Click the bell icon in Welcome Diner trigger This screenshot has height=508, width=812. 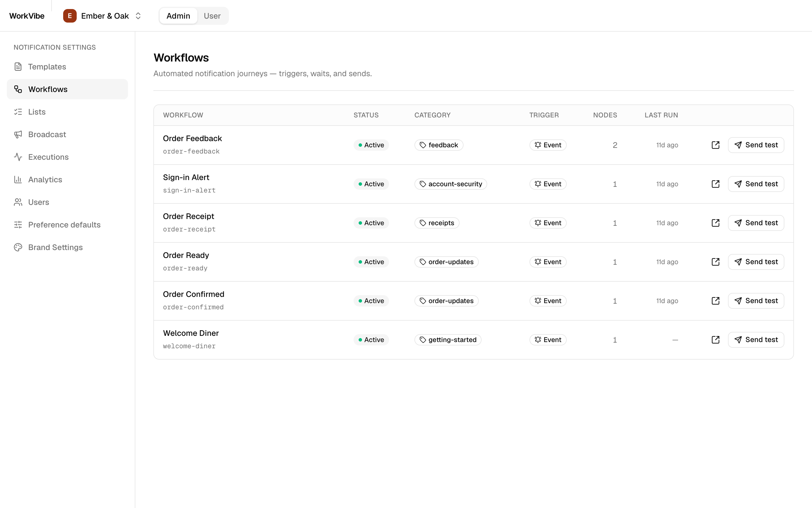pyautogui.click(x=538, y=340)
